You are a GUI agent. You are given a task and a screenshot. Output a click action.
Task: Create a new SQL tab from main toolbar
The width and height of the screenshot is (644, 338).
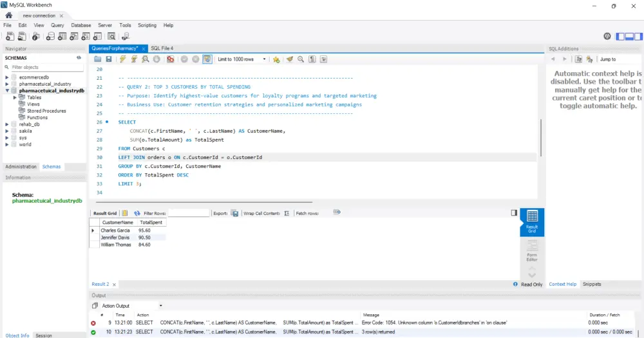pyautogui.click(x=10, y=37)
